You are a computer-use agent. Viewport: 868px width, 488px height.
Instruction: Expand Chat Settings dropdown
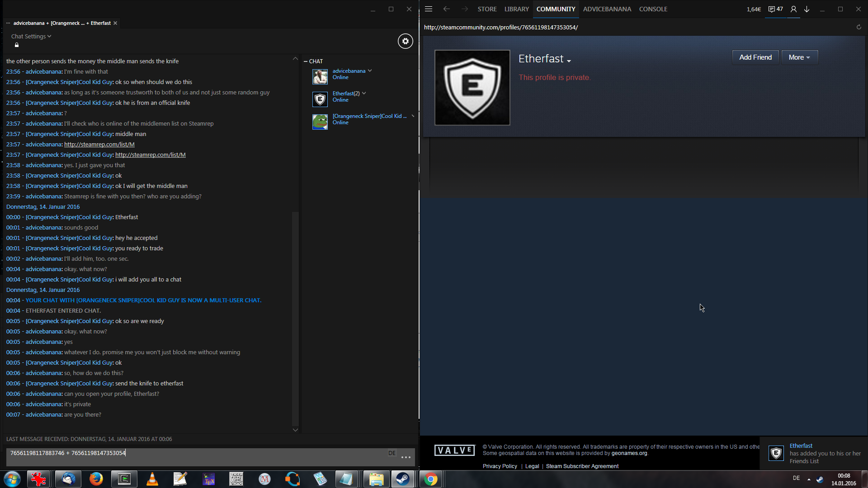(31, 36)
